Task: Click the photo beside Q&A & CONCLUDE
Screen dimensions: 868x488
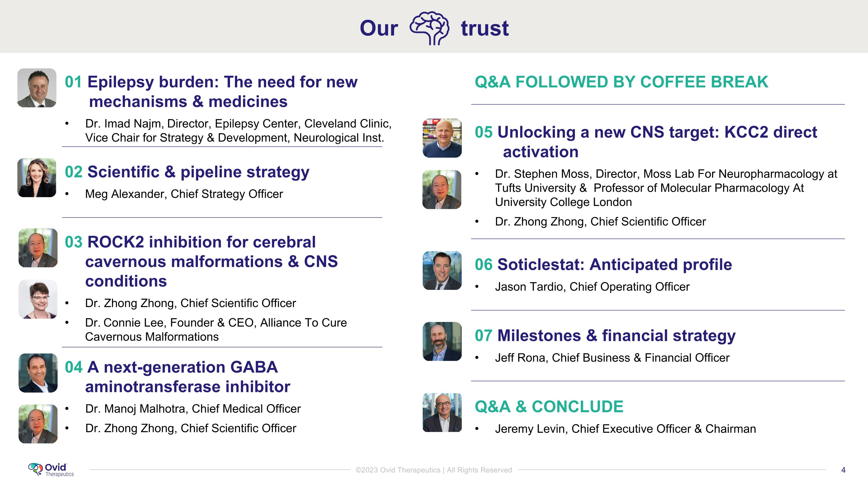Action: coord(442,413)
